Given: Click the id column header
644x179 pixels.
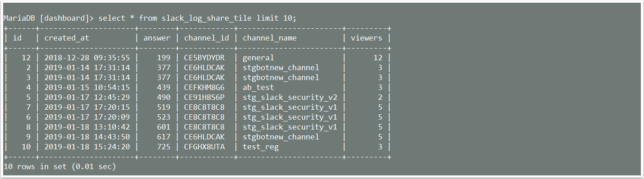Looking at the screenshot, I should click(x=17, y=38).
